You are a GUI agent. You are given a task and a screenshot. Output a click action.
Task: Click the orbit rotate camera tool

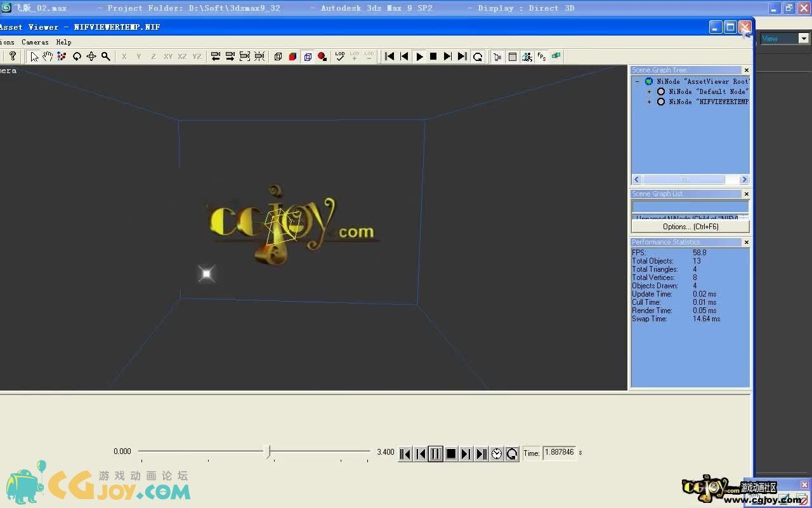coord(77,57)
